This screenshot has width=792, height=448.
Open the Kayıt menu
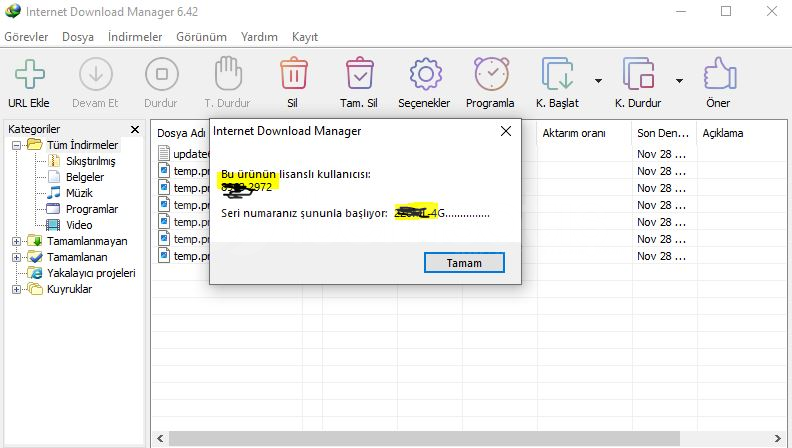305,37
